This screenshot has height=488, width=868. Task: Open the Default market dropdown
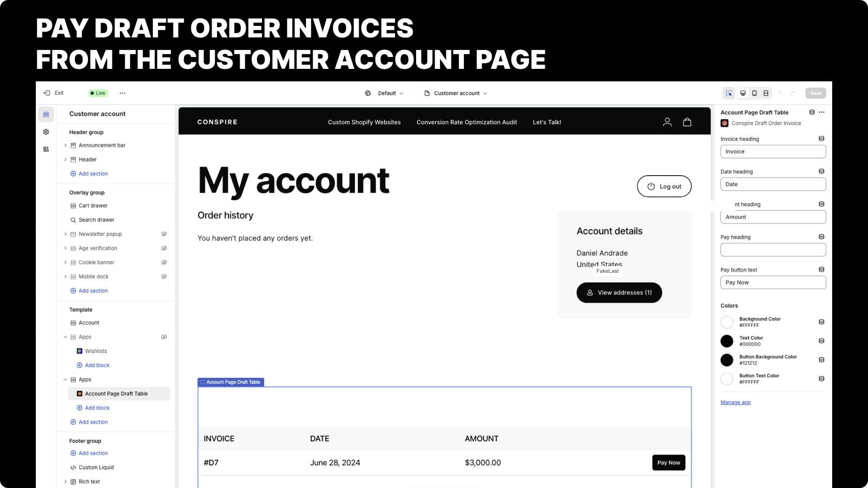[x=385, y=93]
